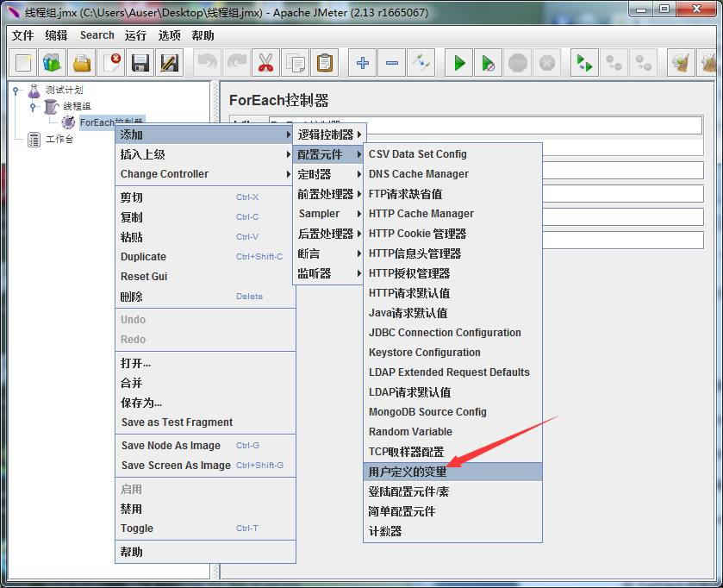Viewport: 723px width, 588px height.
Task: Expand the 逻辑控制器 submenu
Action: pos(329,134)
